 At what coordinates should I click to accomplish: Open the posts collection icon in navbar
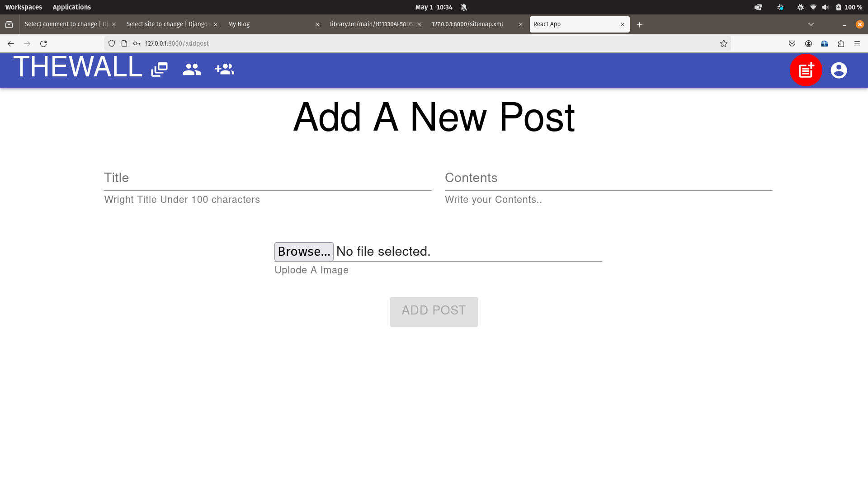pos(159,70)
